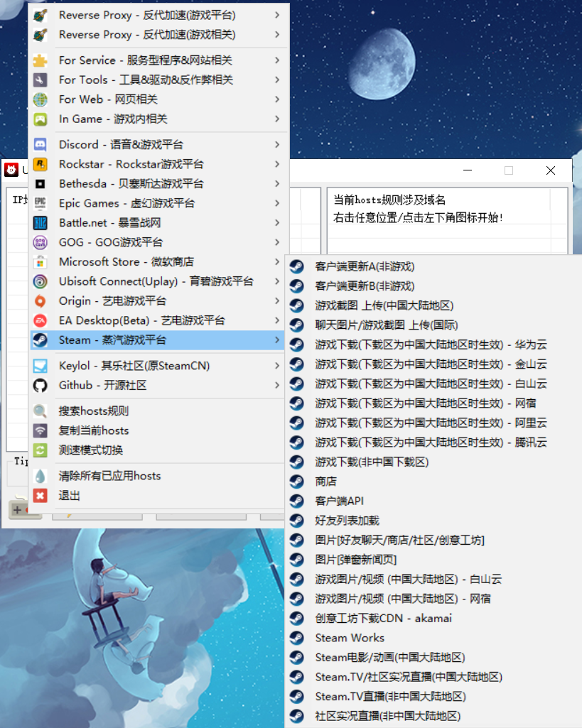The width and height of the screenshot is (582, 728).
Task: Click the Steam icon in main menu
Action: (x=41, y=340)
